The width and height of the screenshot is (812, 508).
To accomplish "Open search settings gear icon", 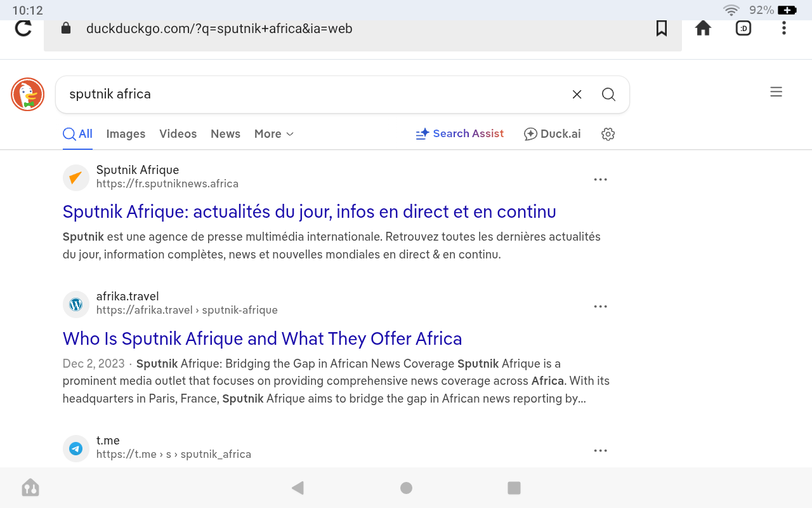I will [x=608, y=134].
